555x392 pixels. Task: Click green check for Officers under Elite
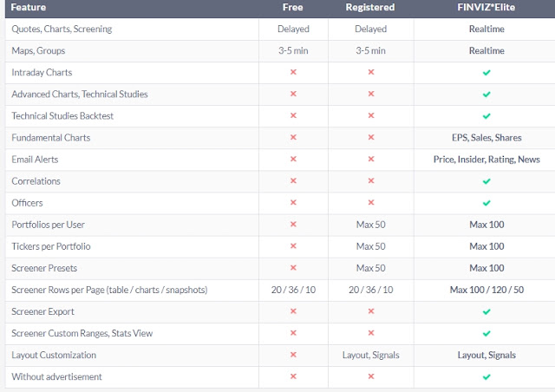click(486, 203)
